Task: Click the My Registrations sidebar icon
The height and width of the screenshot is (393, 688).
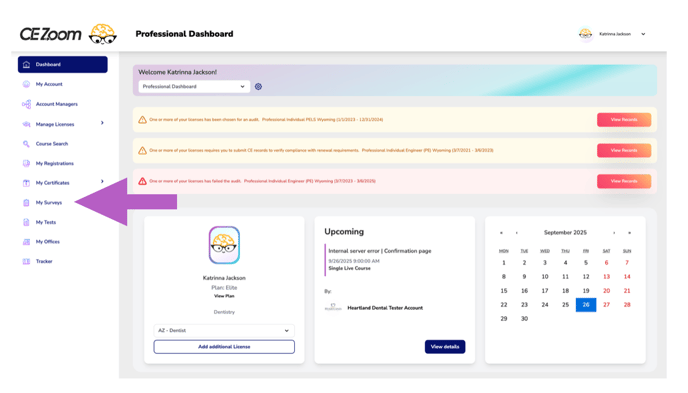Action: click(x=26, y=163)
